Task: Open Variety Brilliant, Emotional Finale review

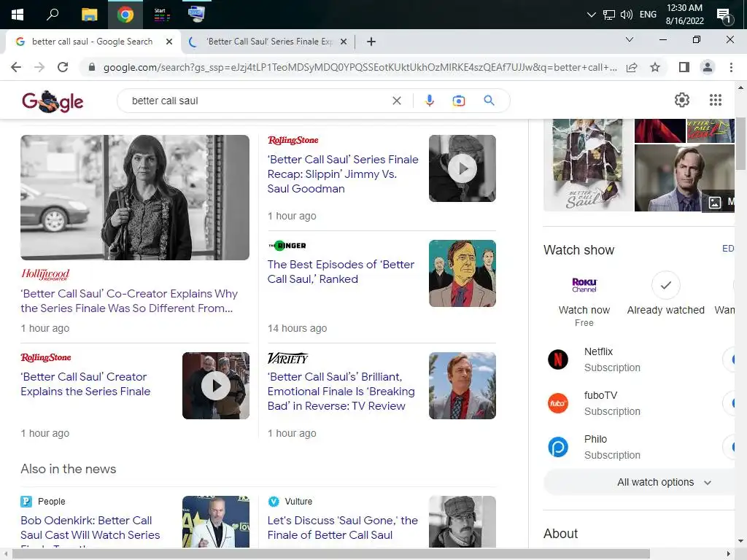Action: (x=341, y=392)
